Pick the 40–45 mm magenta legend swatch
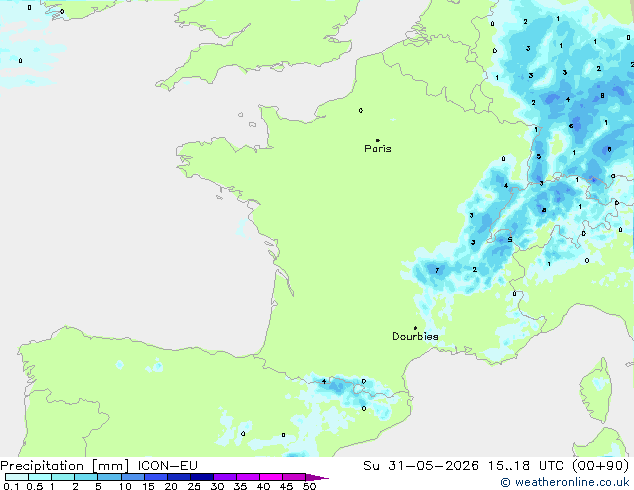This screenshot has width=634, height=490. tap(271, 477)
